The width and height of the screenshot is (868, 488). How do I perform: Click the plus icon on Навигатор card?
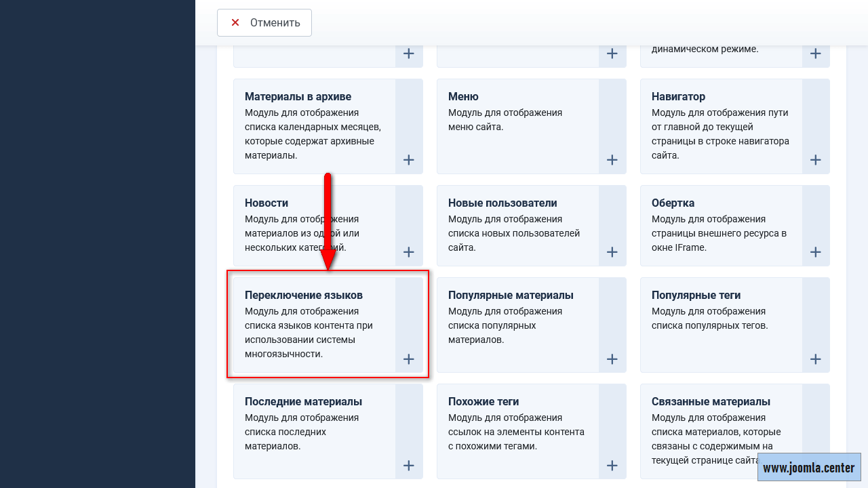815,160
